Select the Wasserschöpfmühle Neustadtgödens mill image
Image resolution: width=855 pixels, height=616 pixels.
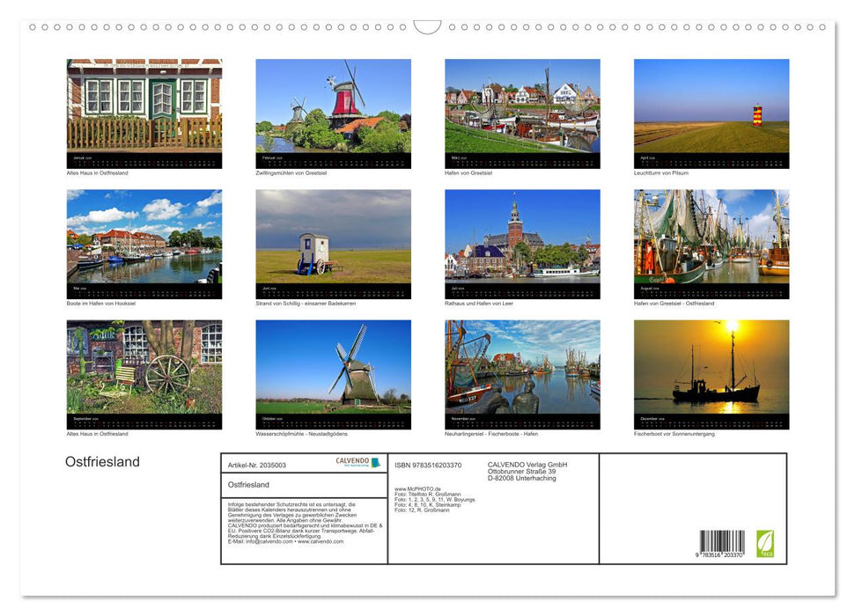point(333,368)
